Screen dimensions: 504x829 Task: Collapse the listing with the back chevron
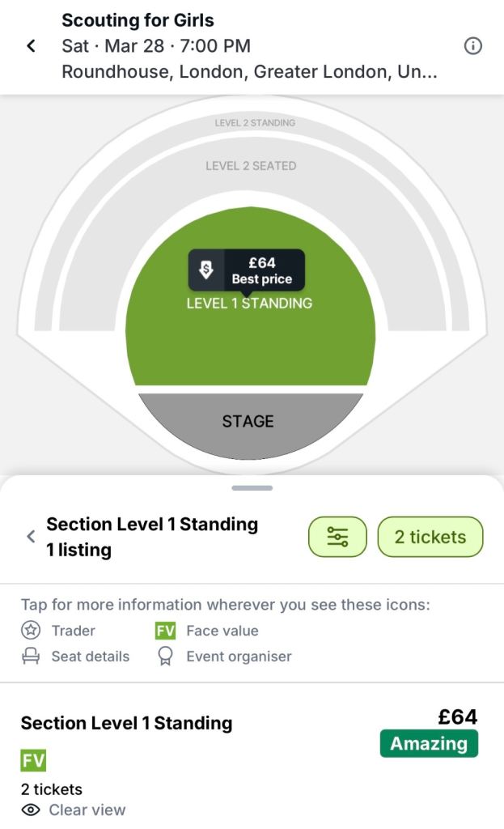click(31, 536)
